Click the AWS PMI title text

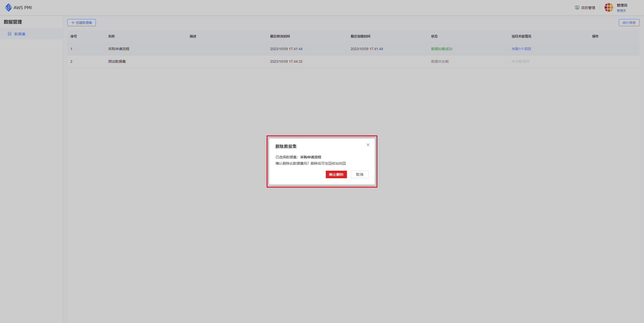[23, 8]
